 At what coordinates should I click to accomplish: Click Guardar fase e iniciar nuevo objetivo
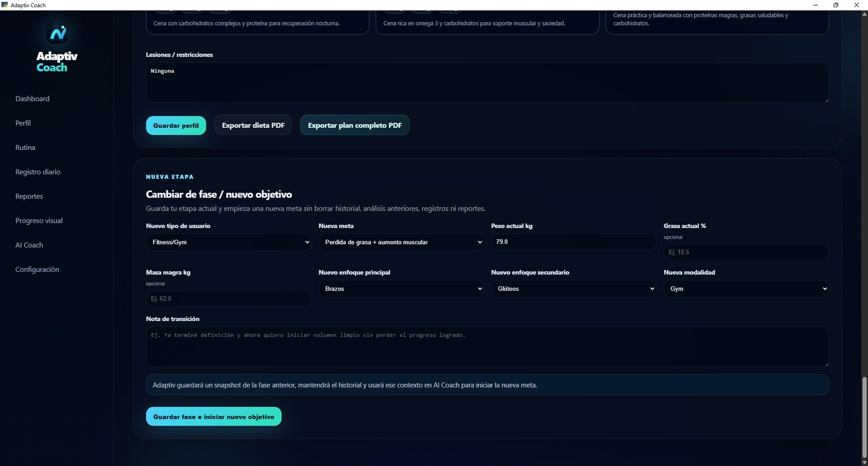pos(214,416)
